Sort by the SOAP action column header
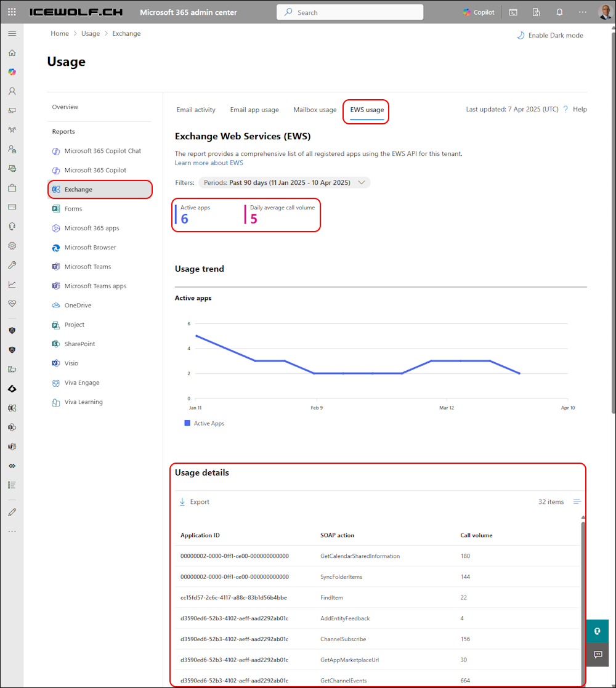The height and width of the screenshot is (688, 616). coord(337,535)
